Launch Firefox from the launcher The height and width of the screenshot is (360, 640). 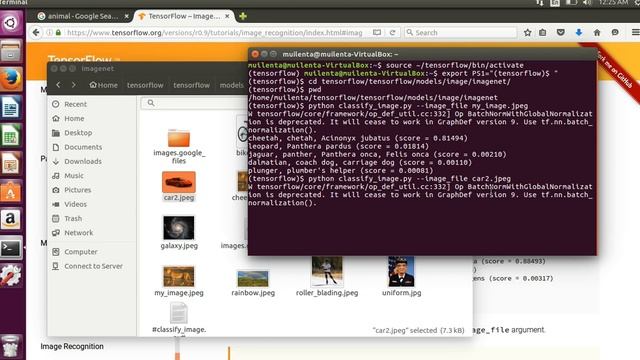[x=11, y=79]
